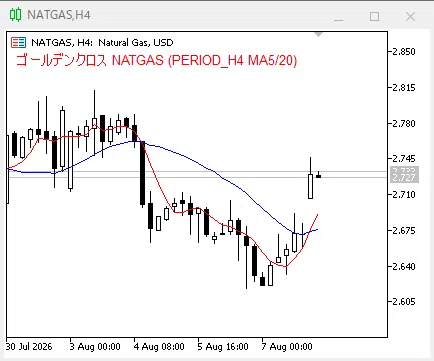Click the chart shift triangle marker

(319, 35)
